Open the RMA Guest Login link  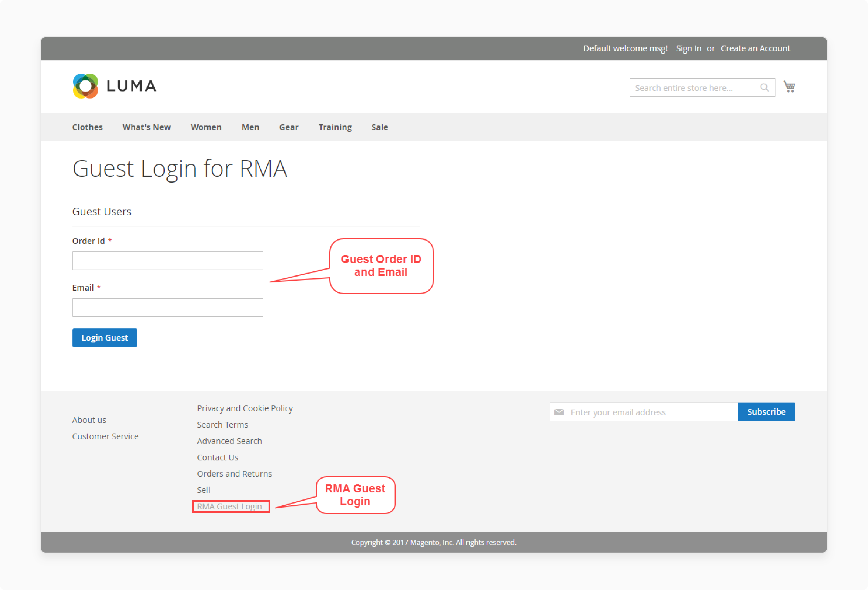click(229, 506)
